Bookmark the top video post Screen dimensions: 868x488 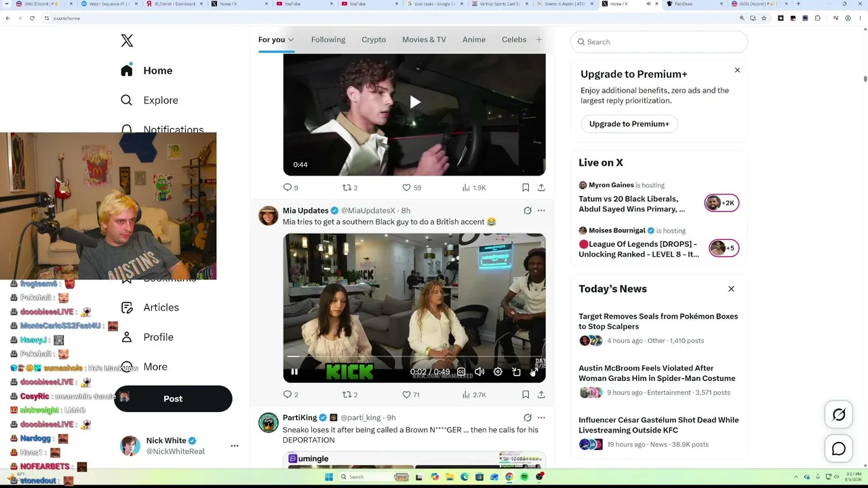(x=526, y=188)
